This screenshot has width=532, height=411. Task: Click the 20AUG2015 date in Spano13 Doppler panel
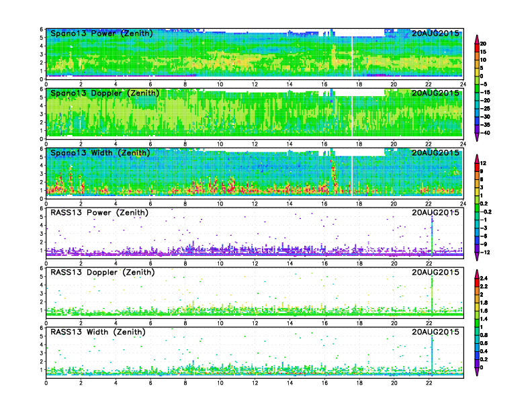(x=435, y=93)
